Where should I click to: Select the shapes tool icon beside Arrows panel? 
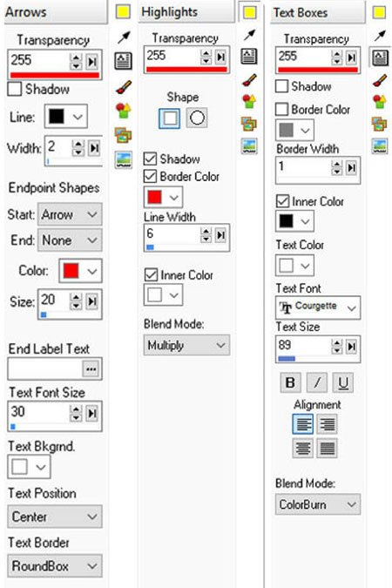[124, 111]
